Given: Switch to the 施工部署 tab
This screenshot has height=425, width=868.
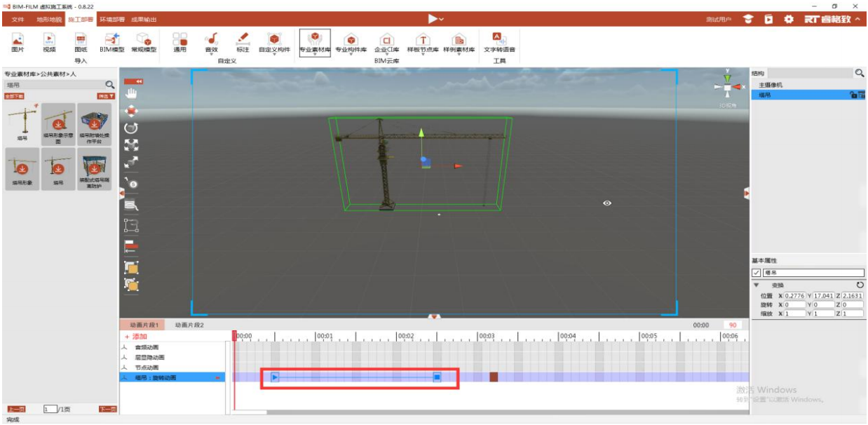Looking at the screenshot, I should point(80,19).
